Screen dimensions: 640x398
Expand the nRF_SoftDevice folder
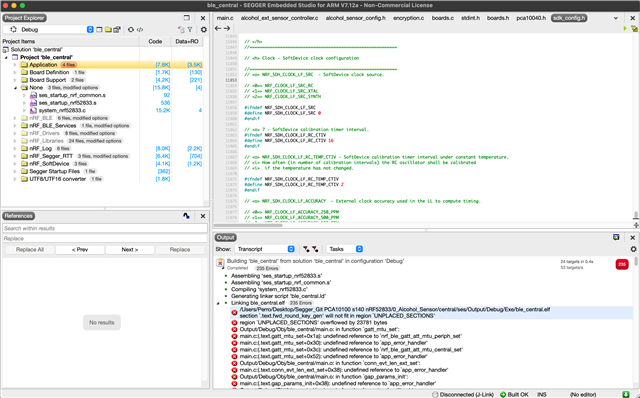(15, 164)
